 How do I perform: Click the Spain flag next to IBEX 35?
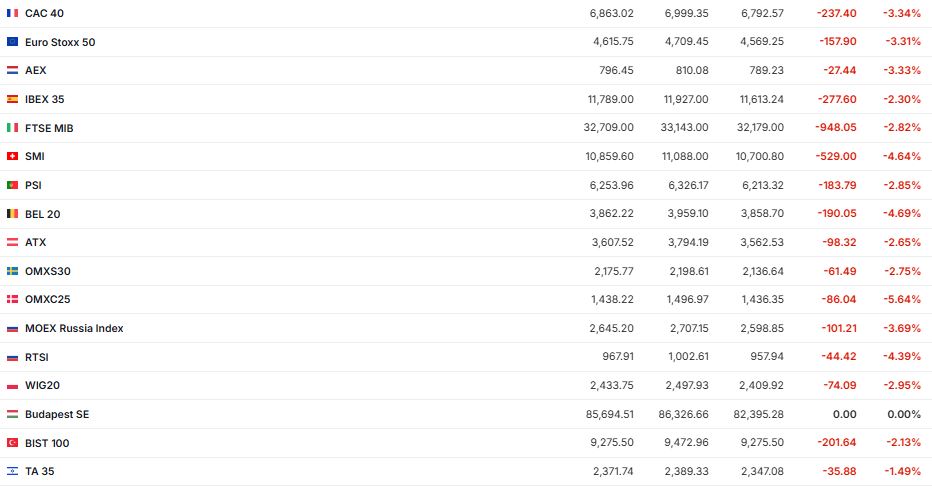pos(12,99)
